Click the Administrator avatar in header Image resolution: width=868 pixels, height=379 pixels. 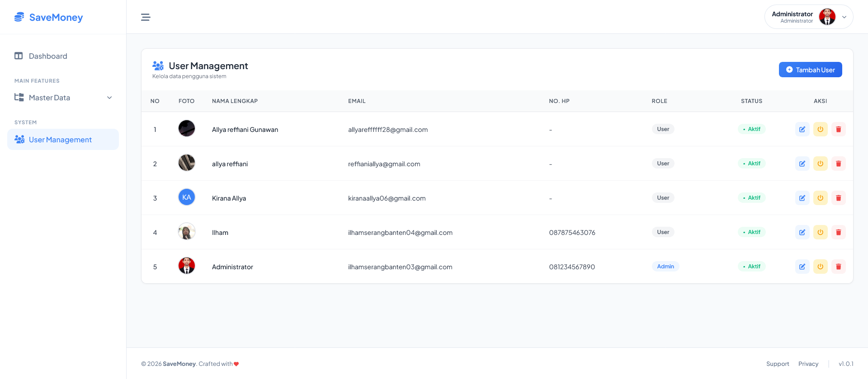(x=827, y=17)
